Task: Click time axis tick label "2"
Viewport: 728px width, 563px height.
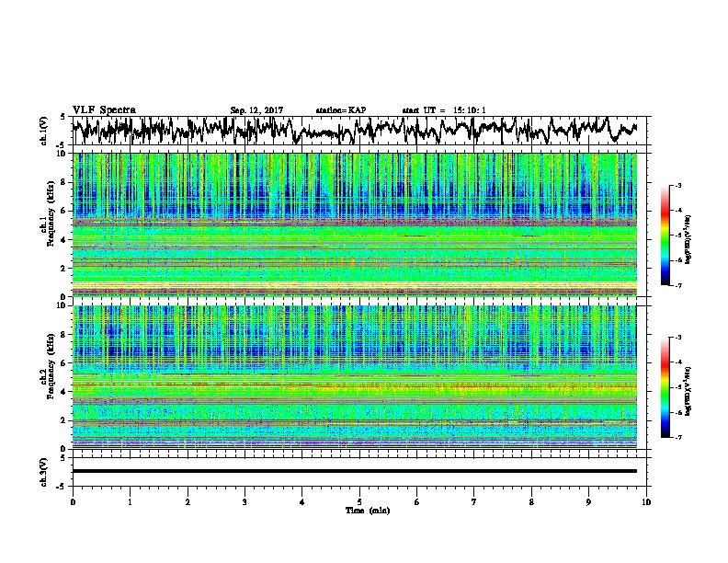Action: coord(188,502)
